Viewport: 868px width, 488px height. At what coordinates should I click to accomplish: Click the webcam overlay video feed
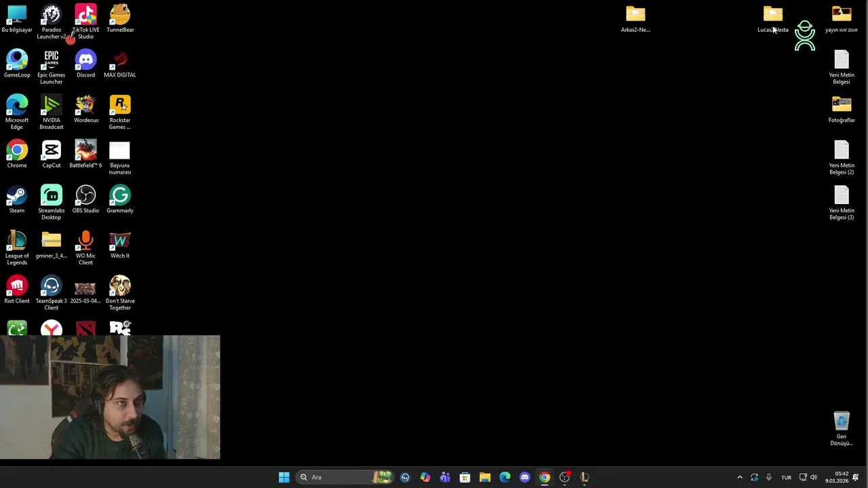tap(110, 397)
